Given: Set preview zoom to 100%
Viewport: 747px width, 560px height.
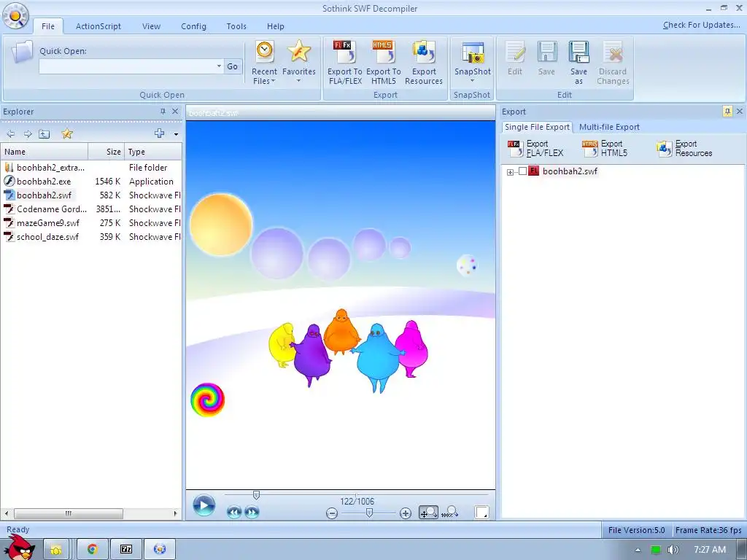Looking at the screenshot, I should pos(449,513).
